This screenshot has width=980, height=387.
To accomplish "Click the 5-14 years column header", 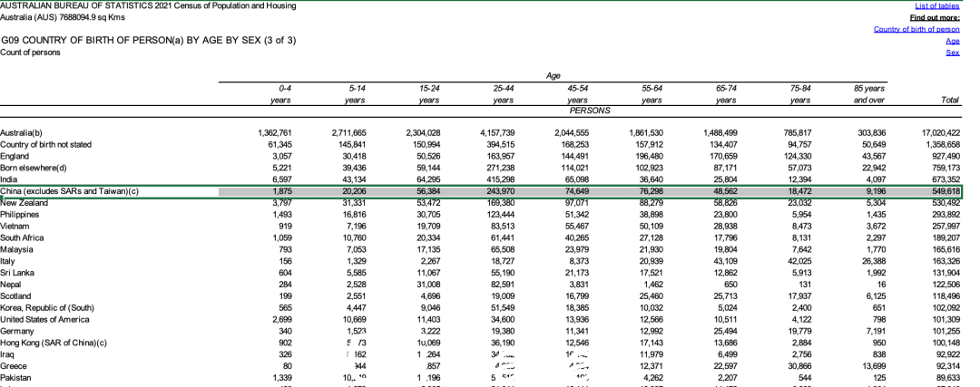I will (x=357, y=94).
